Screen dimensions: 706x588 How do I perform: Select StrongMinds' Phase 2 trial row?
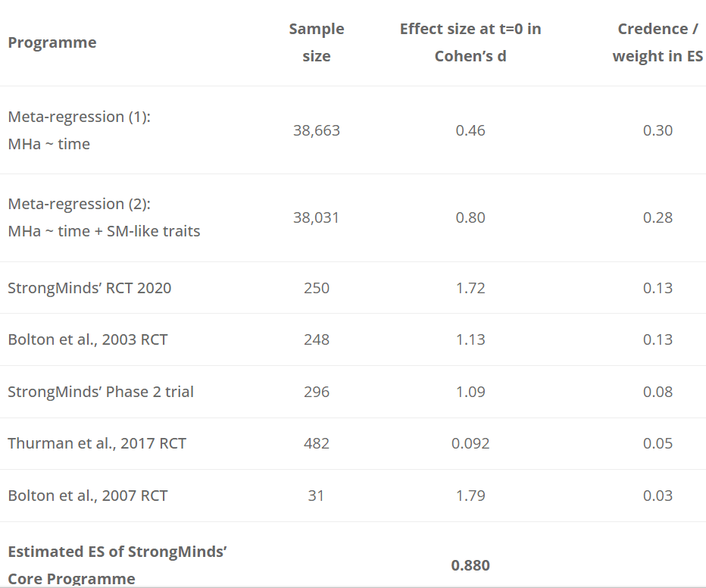click(x=101, y=392)
